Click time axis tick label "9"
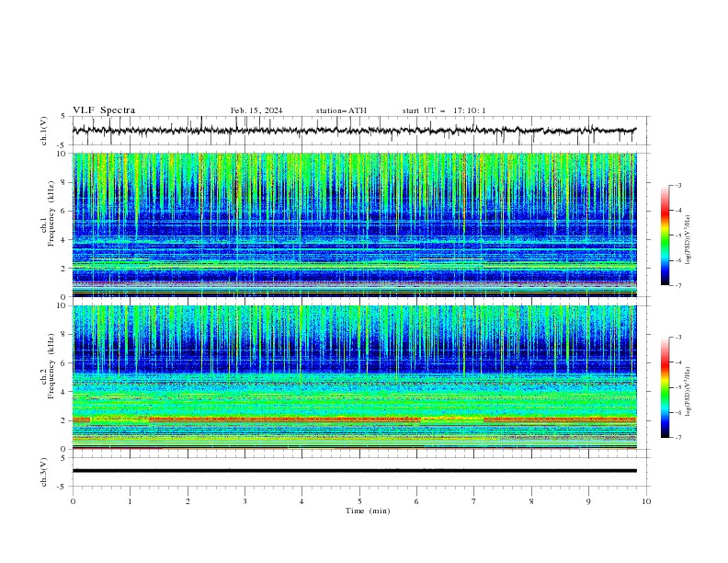This screenshot has width=728, height=563. point(588,501)
